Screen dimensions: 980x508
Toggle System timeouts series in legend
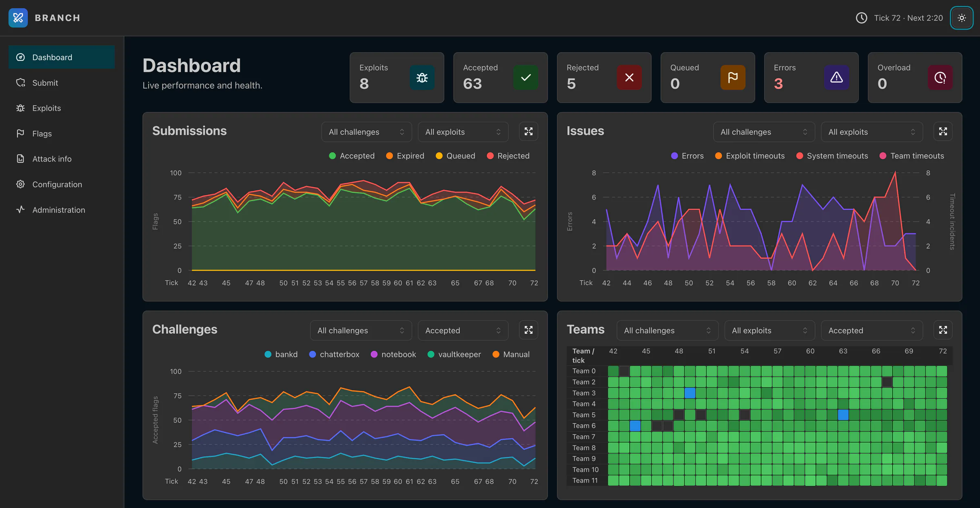(832, 156)
